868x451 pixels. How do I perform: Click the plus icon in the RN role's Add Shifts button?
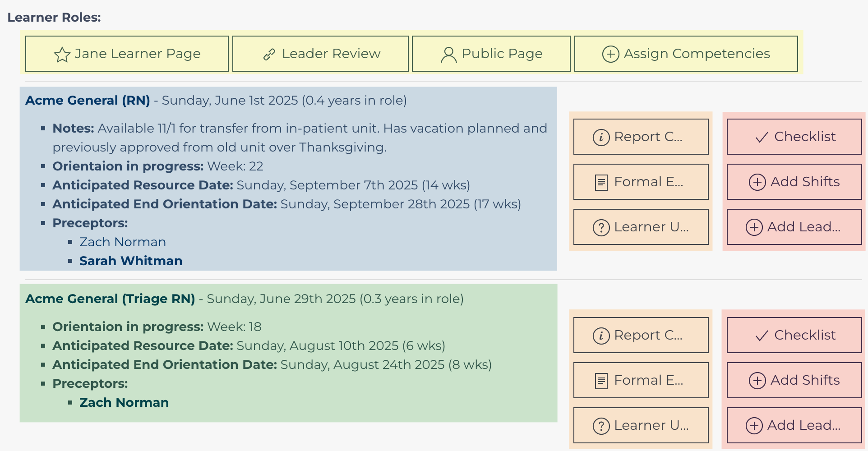tap(757, 182)
